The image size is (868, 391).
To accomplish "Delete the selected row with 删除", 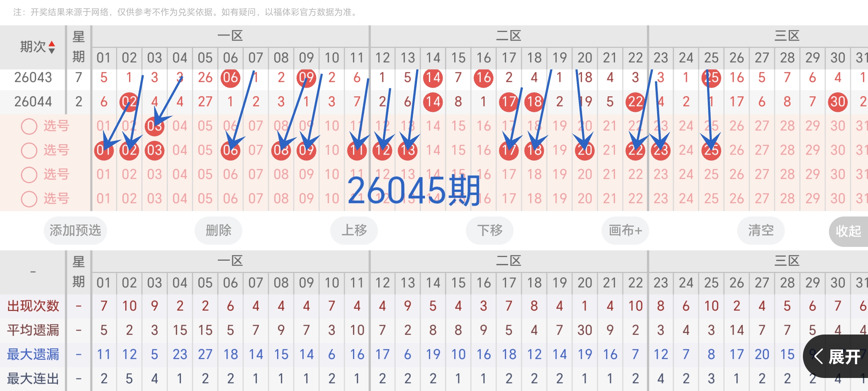I will click(x=218, y=230).
